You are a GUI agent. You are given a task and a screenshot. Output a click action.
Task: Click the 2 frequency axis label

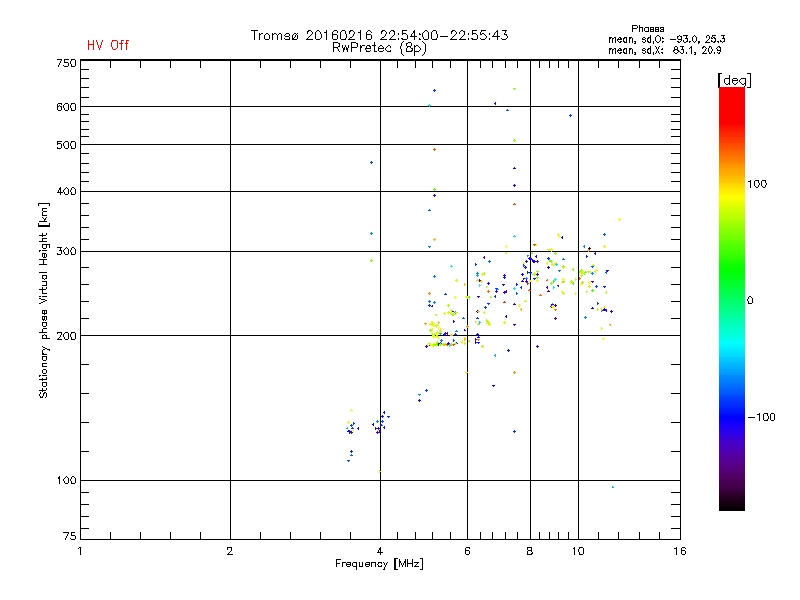coord(230,551)
